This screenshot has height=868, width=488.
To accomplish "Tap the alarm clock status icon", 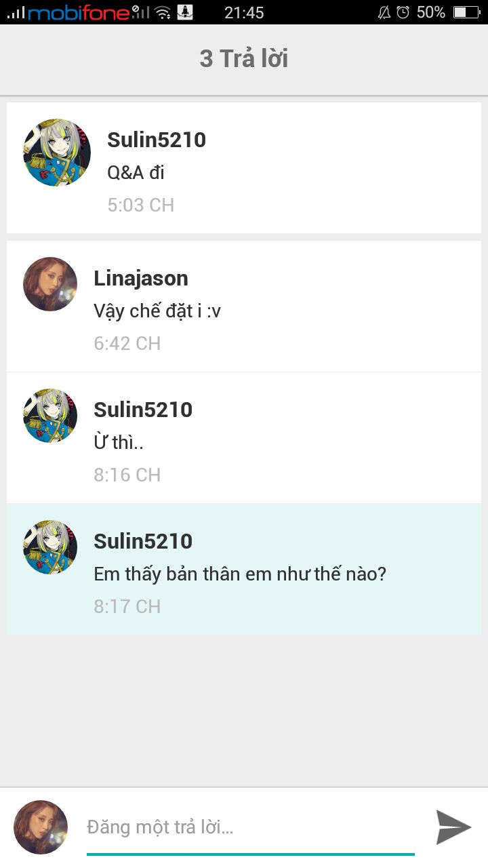I will [x=403, y=12].
